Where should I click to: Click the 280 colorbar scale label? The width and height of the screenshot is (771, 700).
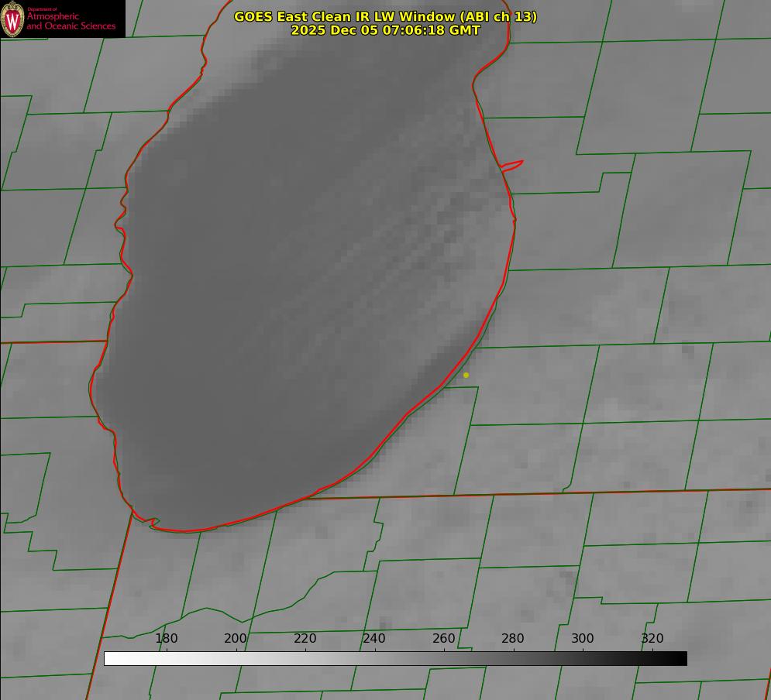[513, 639]
